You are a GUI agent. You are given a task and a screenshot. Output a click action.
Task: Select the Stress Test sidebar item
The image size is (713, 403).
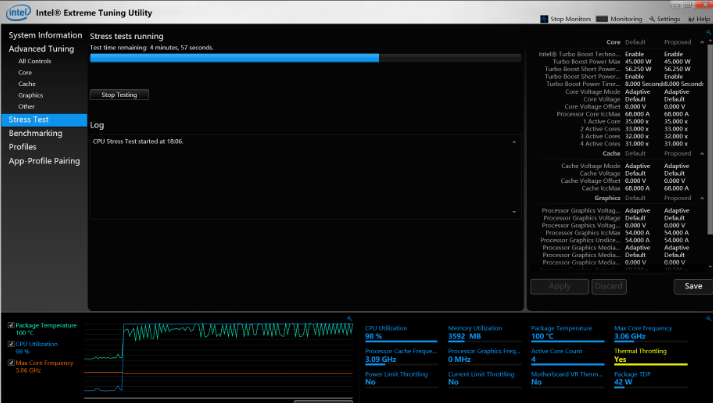pos(44,120)
